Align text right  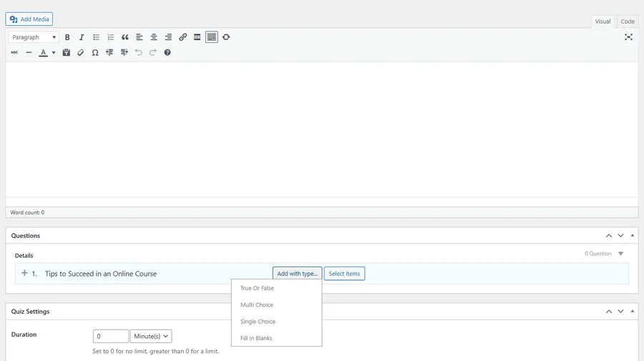pos(168,37)
